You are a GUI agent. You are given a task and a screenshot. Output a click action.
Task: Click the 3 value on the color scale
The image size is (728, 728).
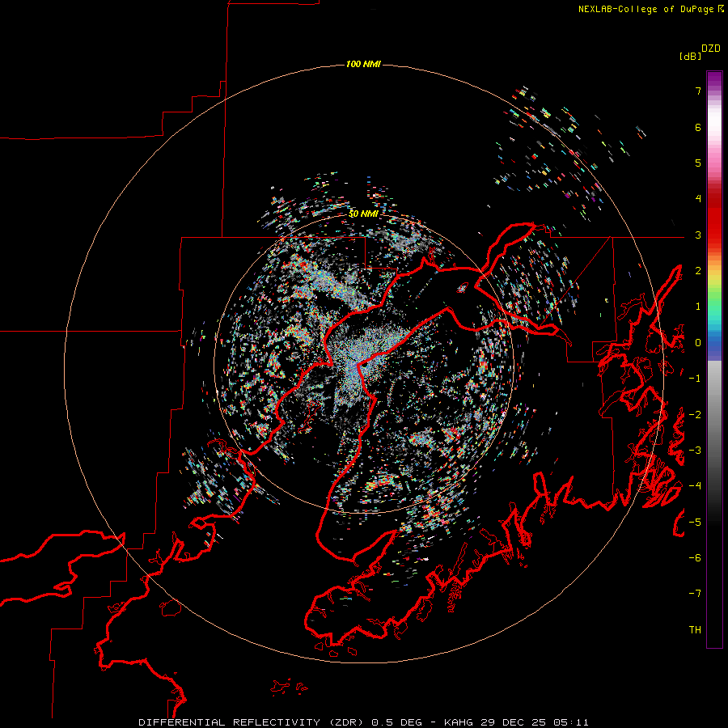tap(698, 235)
